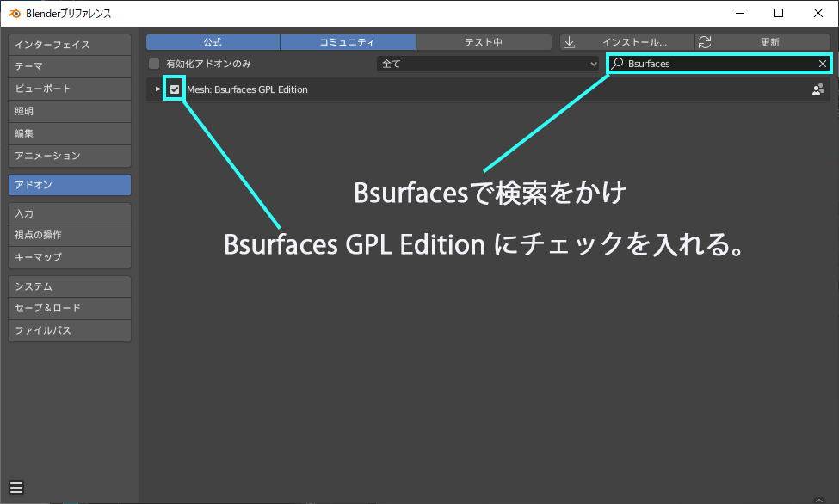839x504 pixels.
Task: Click the 更新 button
Action: 764,40
